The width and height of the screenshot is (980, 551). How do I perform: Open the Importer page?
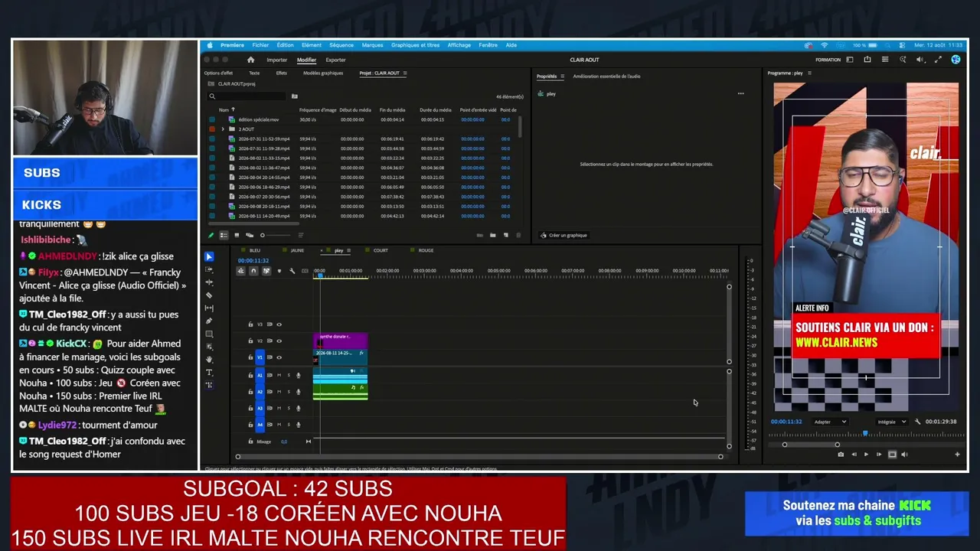click(x=277, y=60)
